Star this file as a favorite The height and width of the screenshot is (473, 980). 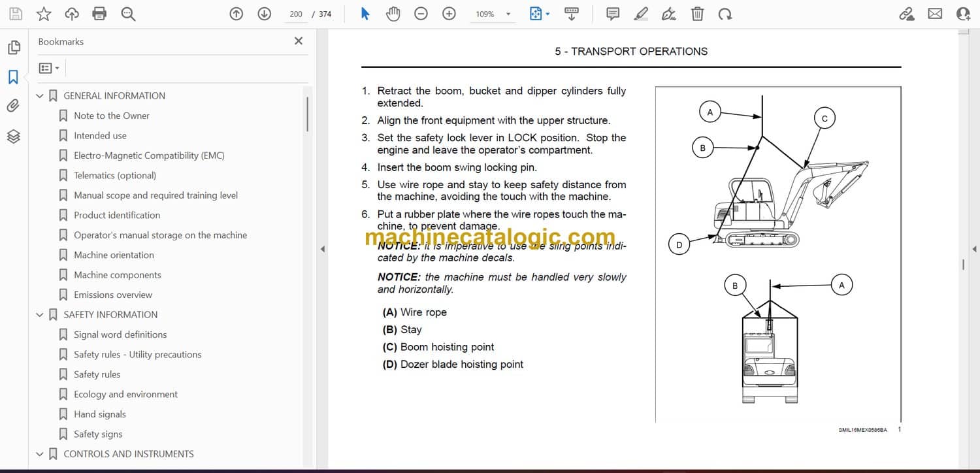pyautogui.click(x=44, y=14)
